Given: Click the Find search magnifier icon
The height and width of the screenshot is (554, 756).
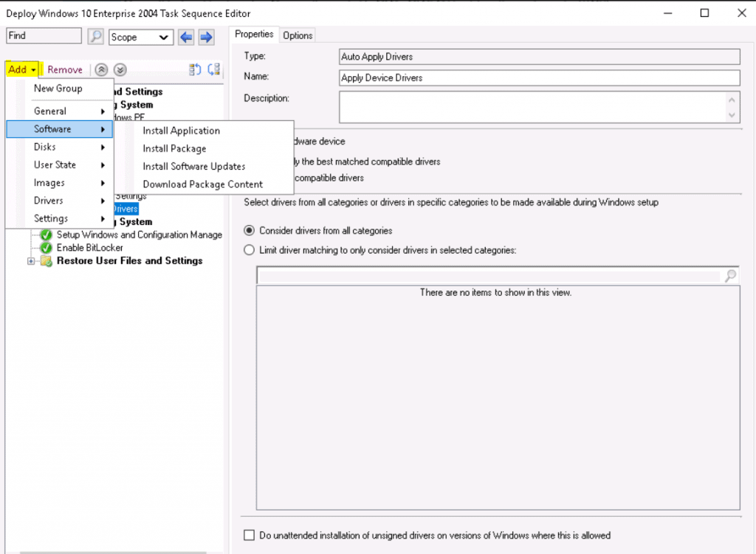Looking at the screenshot, I should coord(96,37).
